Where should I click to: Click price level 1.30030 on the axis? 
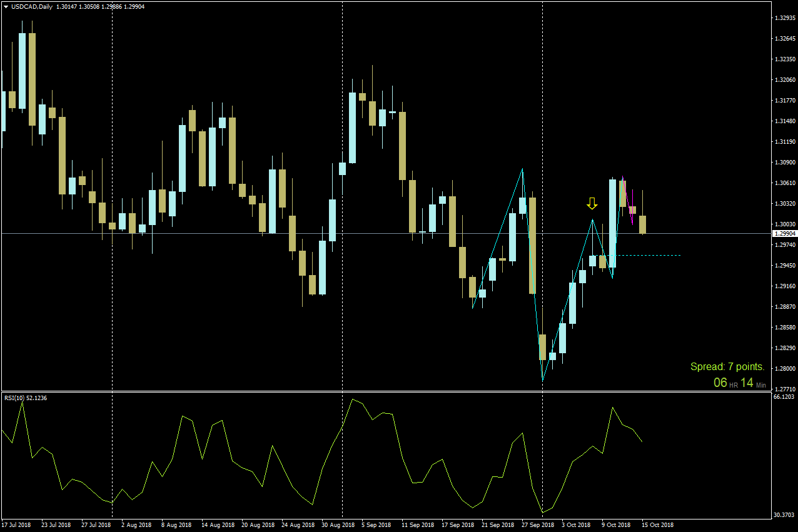click(784, 224)
